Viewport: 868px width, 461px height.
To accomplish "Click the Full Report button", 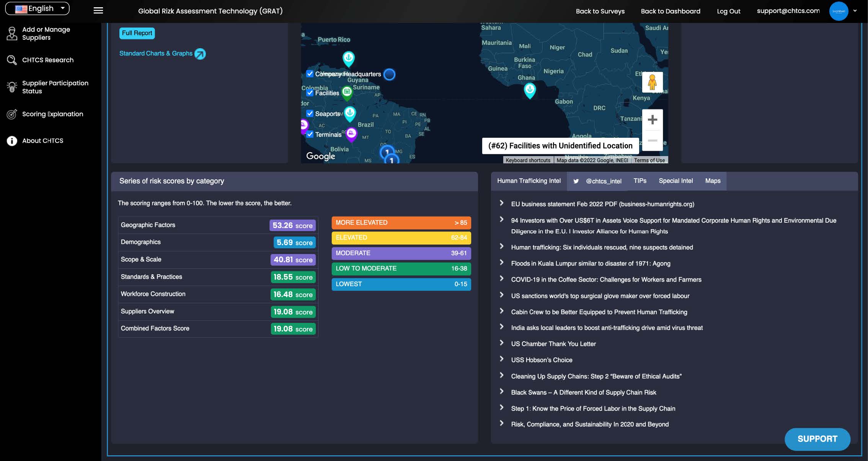I will 137,33.
